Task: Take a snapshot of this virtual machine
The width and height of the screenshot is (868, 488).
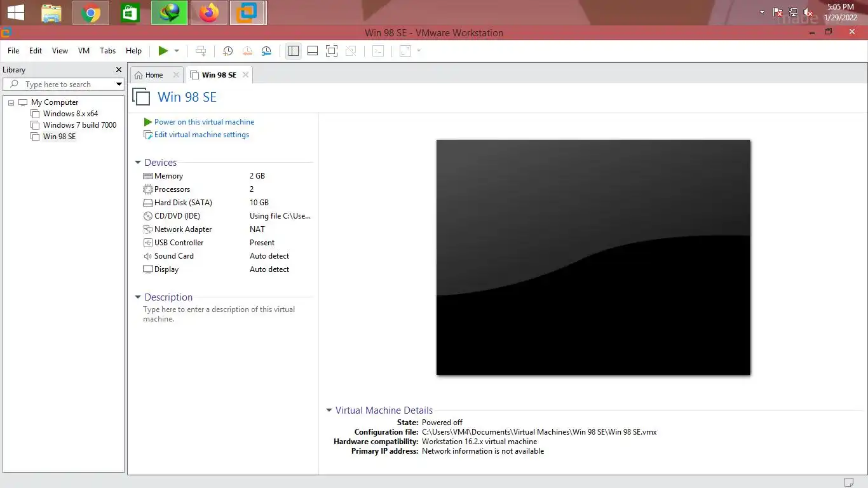Action: [227, 51]
